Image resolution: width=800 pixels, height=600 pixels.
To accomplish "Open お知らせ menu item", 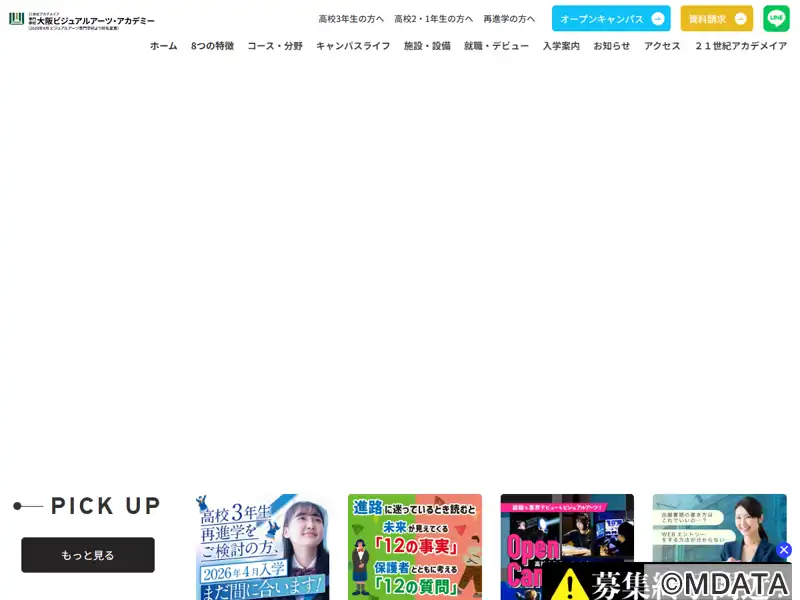I will pos(612,46).
